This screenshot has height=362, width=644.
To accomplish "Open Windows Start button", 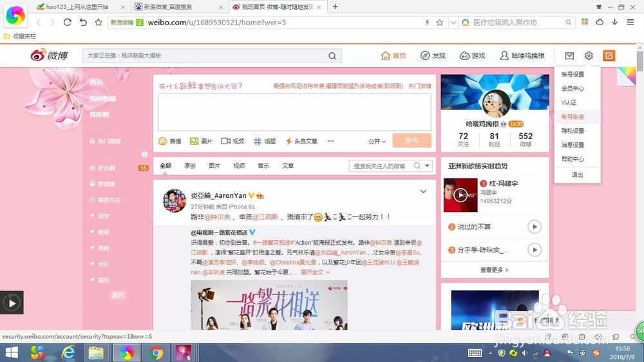I will tap(12, 352).
